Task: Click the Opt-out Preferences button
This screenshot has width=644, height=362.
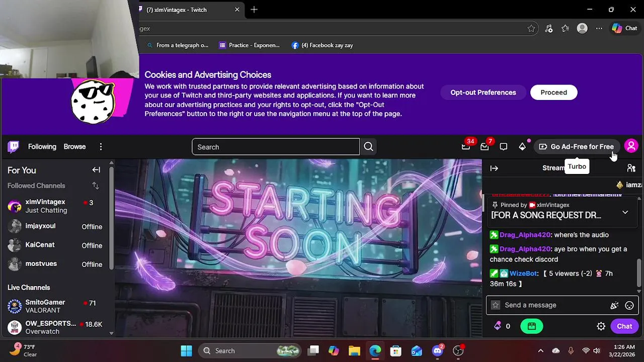Action: pos(483,93)
